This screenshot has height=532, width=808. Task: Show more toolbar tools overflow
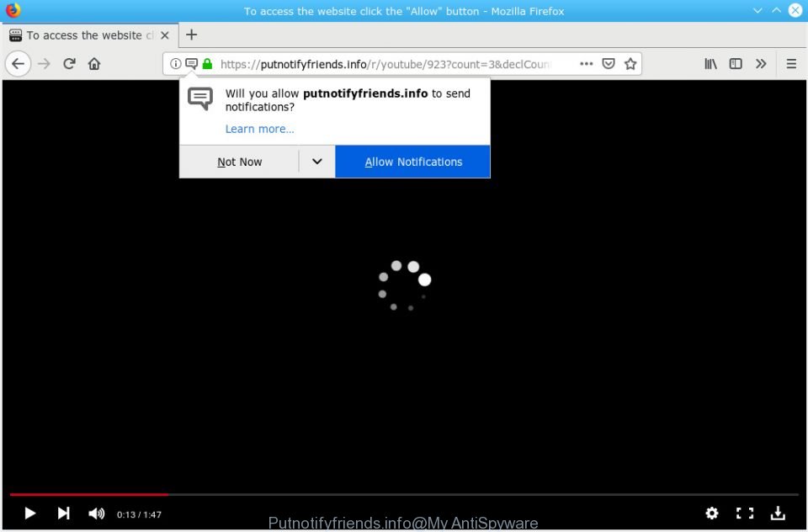coord(761,64)
